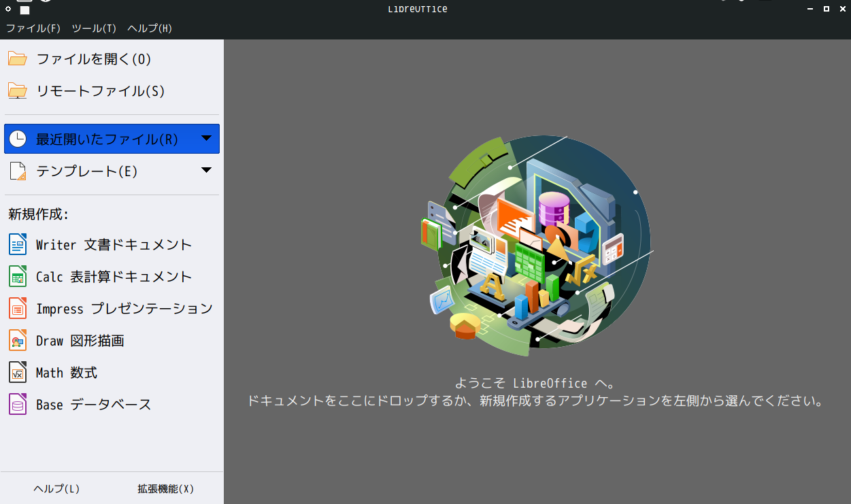Click the Math formula icon
This screenshot has width=851, height=504.
tap(18, 372)
